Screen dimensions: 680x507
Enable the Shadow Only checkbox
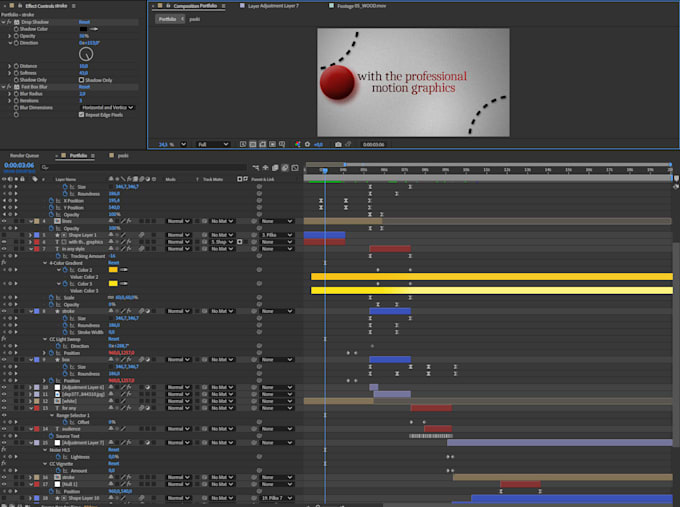point(81,80)
